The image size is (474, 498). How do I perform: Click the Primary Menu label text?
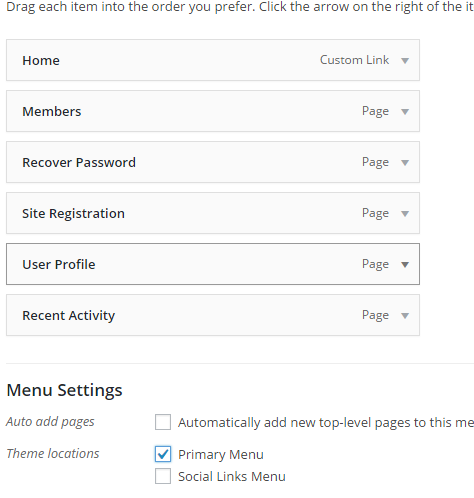[x=221, y=455]
